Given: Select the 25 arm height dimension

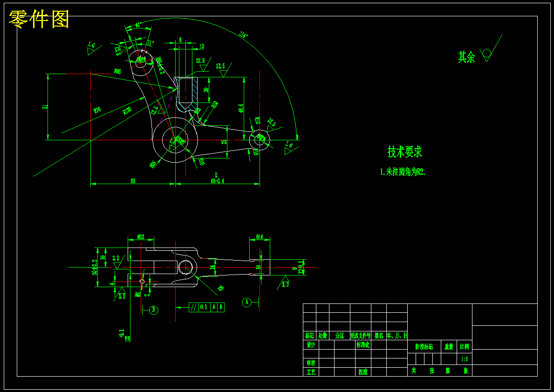Looking at the screenshot, I should coord(223,142).
